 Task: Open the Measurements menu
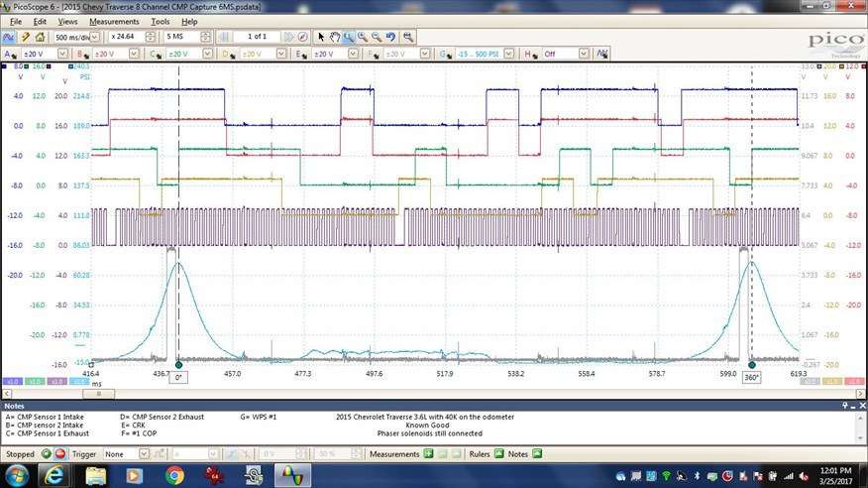(114, 21)
